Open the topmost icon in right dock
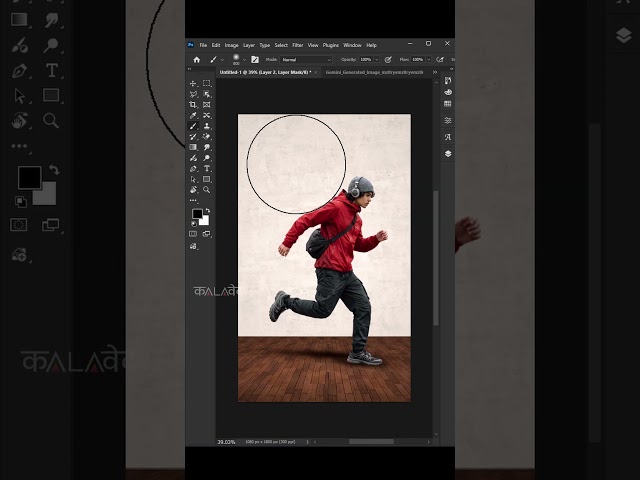 [x=448, y=80]
